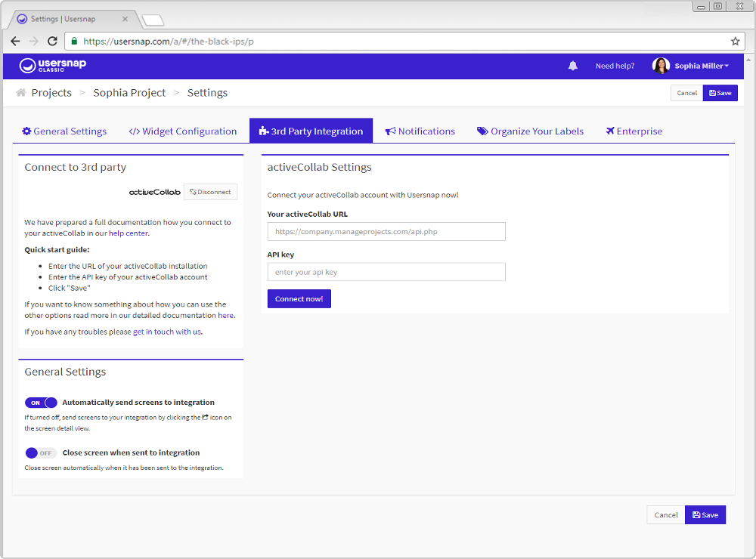Go back using browser back arrow
The height and width of the screenshot is (559, 756).
tap(15, 42)
